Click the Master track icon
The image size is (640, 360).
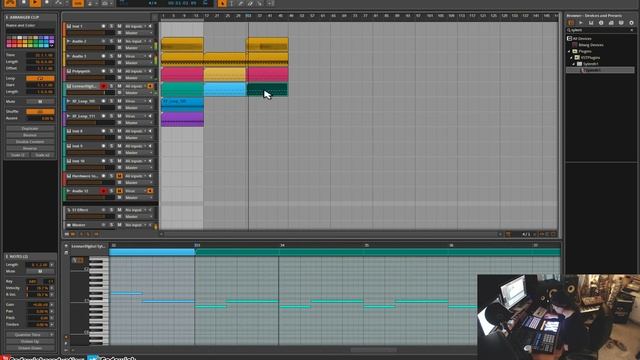point(69,225)
